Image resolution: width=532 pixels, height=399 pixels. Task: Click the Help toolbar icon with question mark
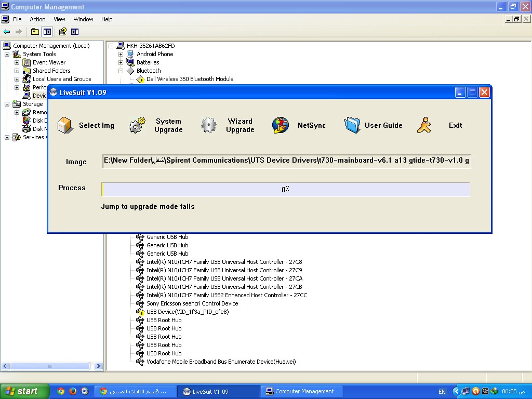click(63, 32)
